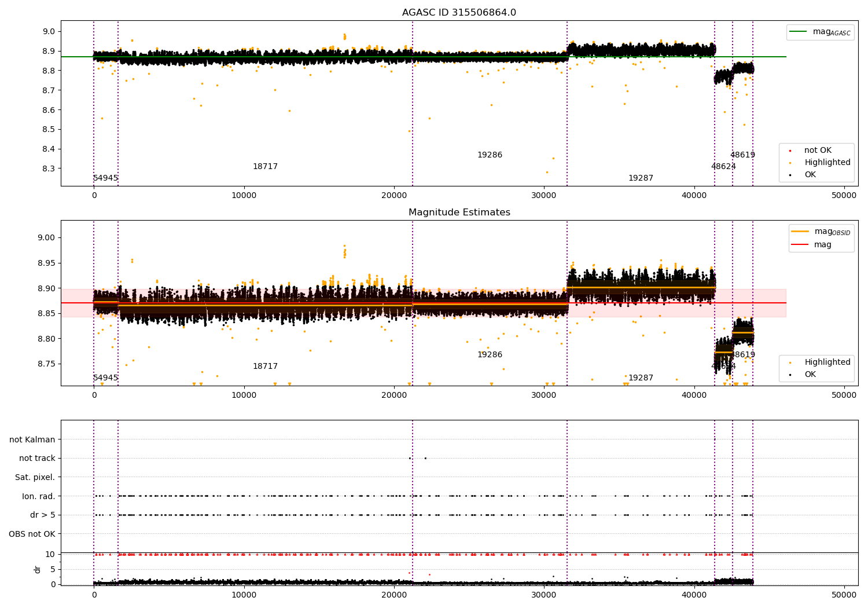The image size is (868, 608).
Task: Select 'Highlighted' legend entry in AGASC ID plot
Action: coord(827,163)
